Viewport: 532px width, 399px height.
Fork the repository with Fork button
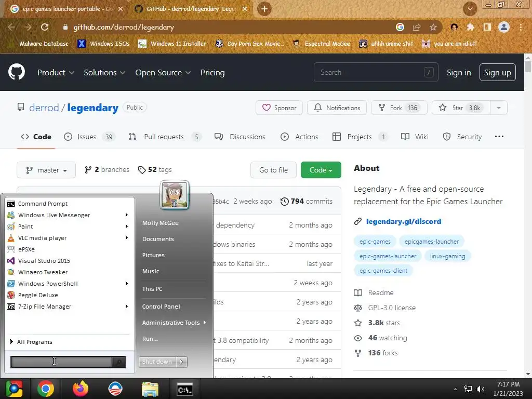399,108
